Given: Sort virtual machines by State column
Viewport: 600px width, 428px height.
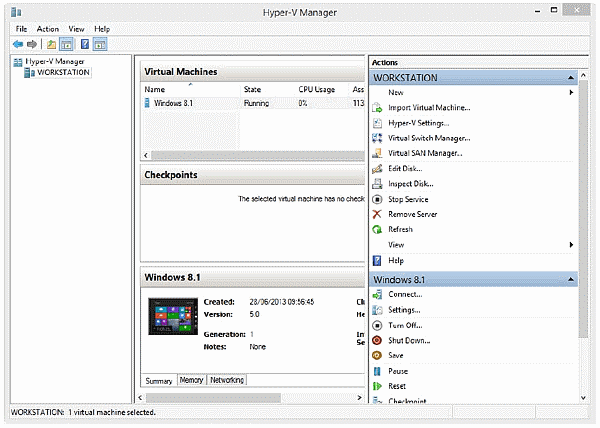Looking at the screenshot, I should [252, 90].
